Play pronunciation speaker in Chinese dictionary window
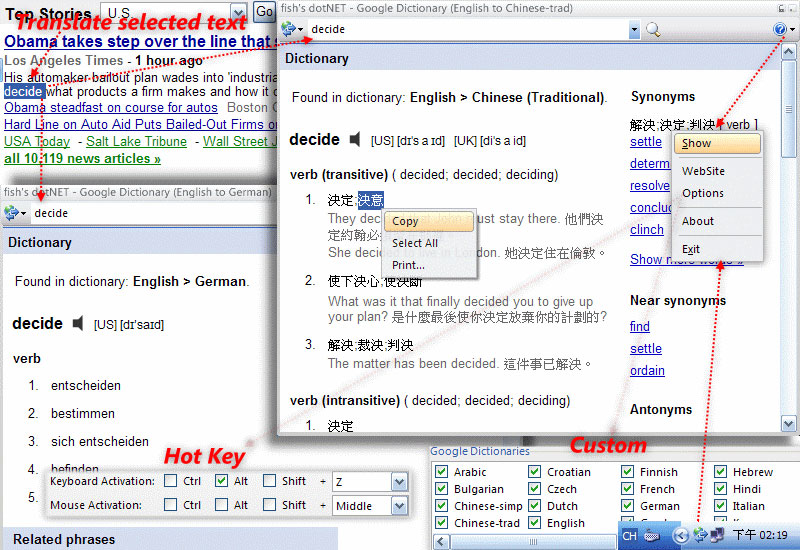 click(355, 139)
